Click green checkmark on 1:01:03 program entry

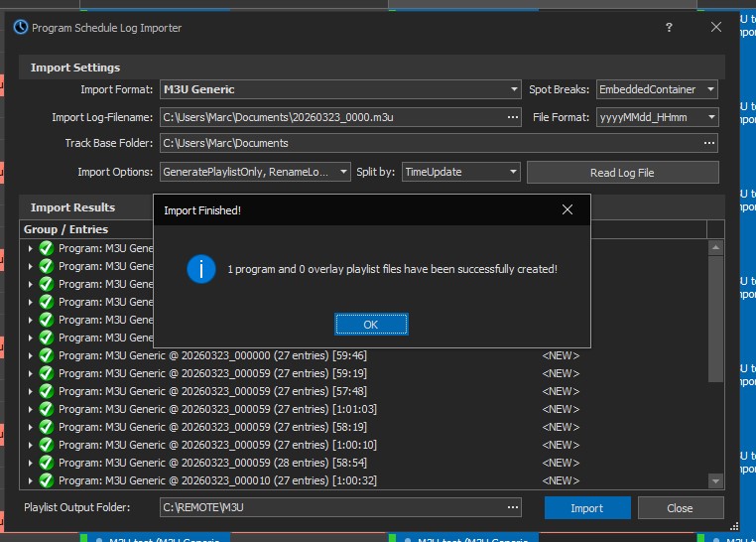point(46,409)
